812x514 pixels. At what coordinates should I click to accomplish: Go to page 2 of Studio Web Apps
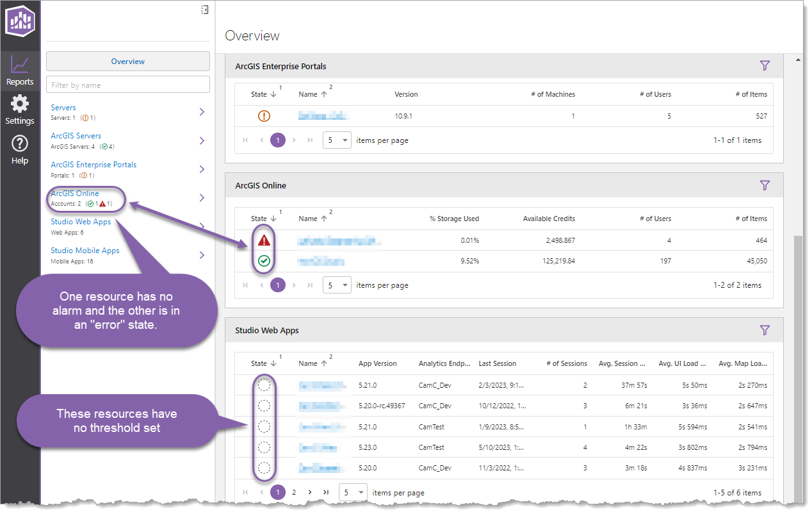294,493
